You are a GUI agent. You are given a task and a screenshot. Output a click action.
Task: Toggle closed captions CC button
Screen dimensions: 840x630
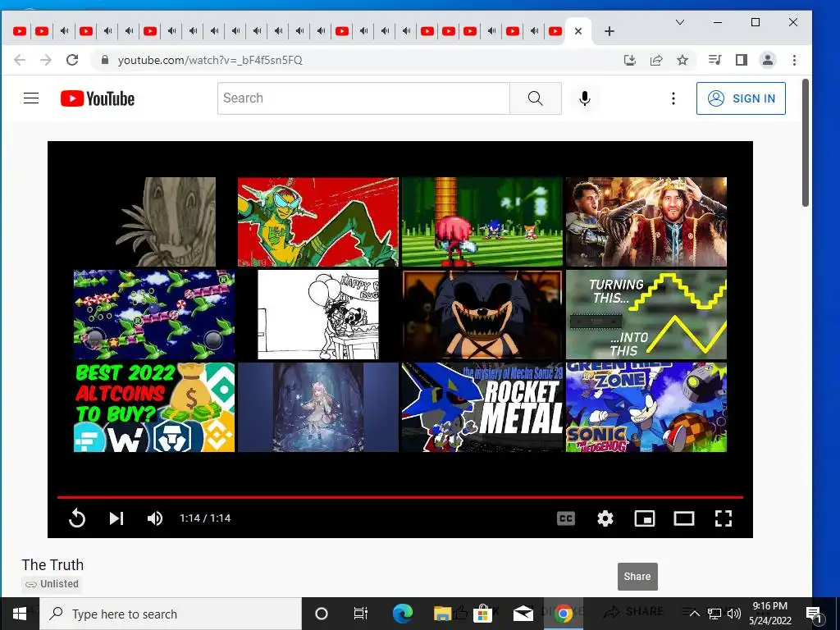coord(566,518)
